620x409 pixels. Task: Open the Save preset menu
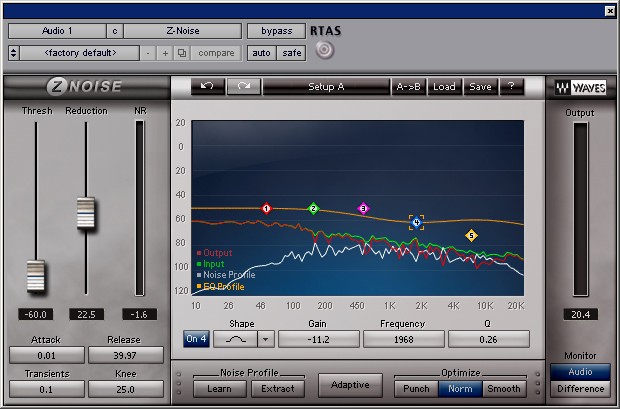coord(480,87)
